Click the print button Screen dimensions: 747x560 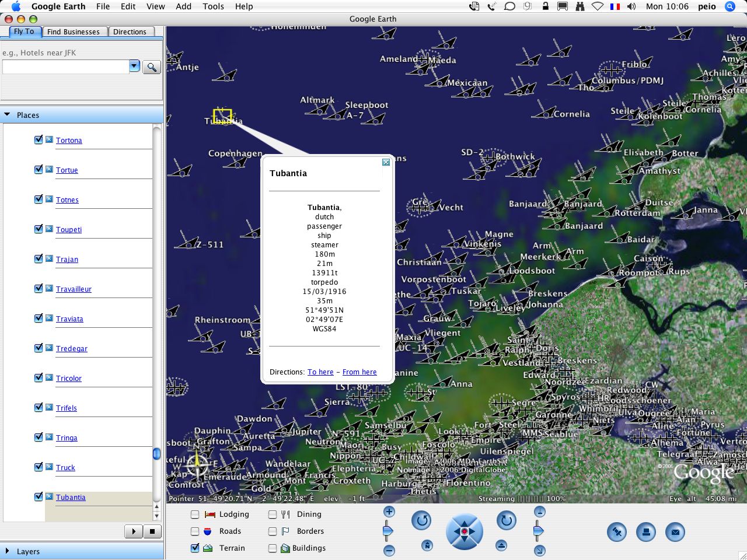click(645, 531)
